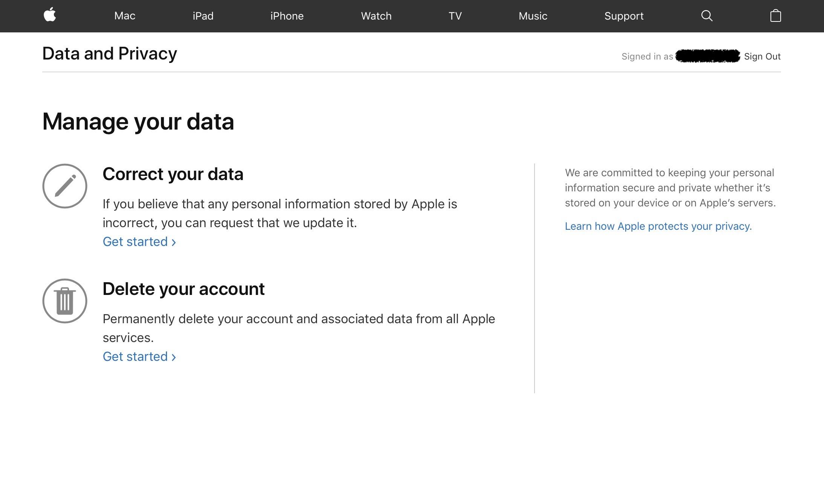Screen dimensions: 824x504
Task: Click the Delete your account heading
Action: tap(184, 289)
